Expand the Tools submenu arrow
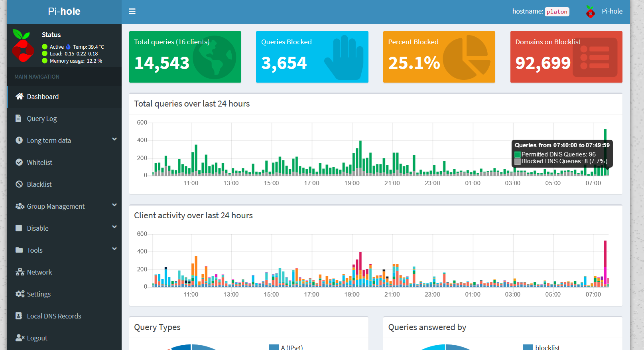 coord(114,249)
